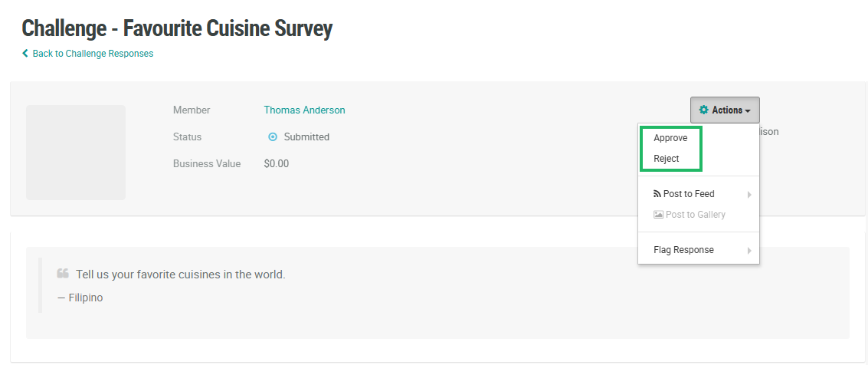Click the gear icon in Actions button
The image size is (868, 365).
click(704, 110)
